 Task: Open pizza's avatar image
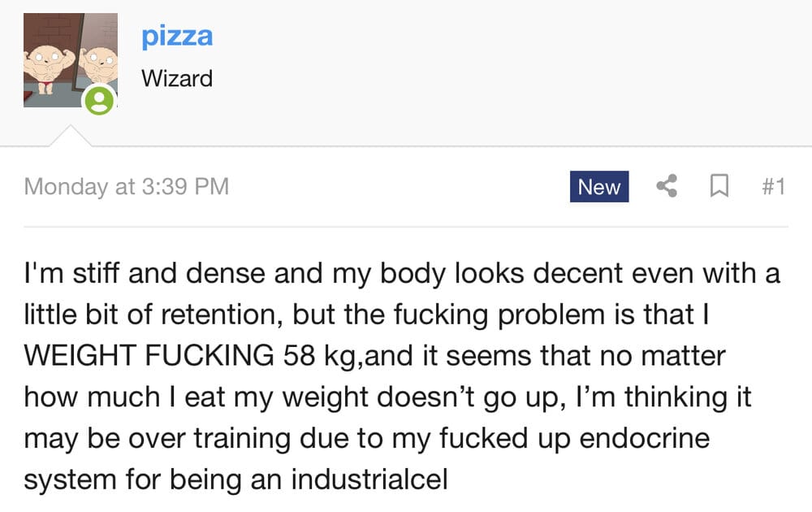point(71,60)
